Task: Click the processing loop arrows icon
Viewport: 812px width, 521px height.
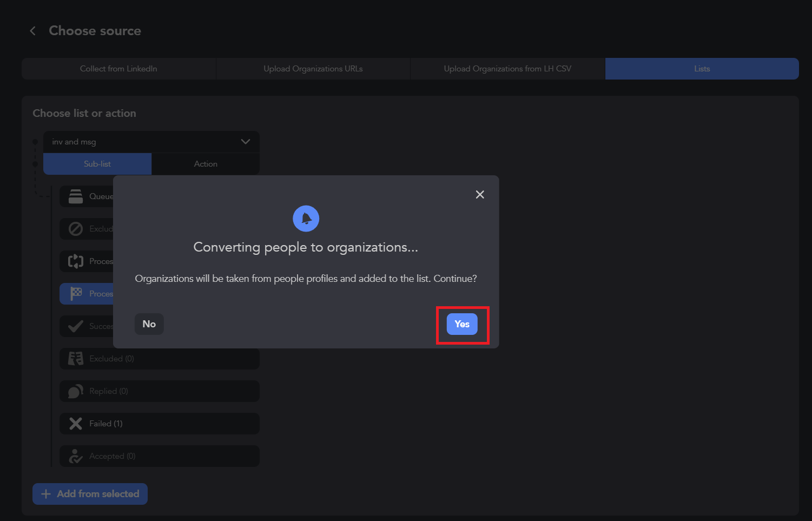Action: (76, 261)
